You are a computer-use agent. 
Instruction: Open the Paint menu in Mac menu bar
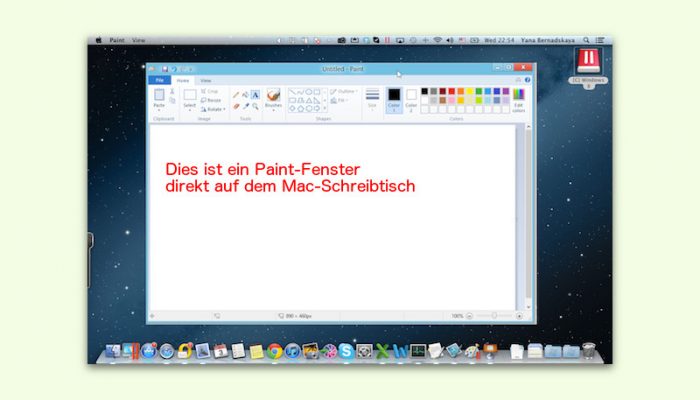117,40
